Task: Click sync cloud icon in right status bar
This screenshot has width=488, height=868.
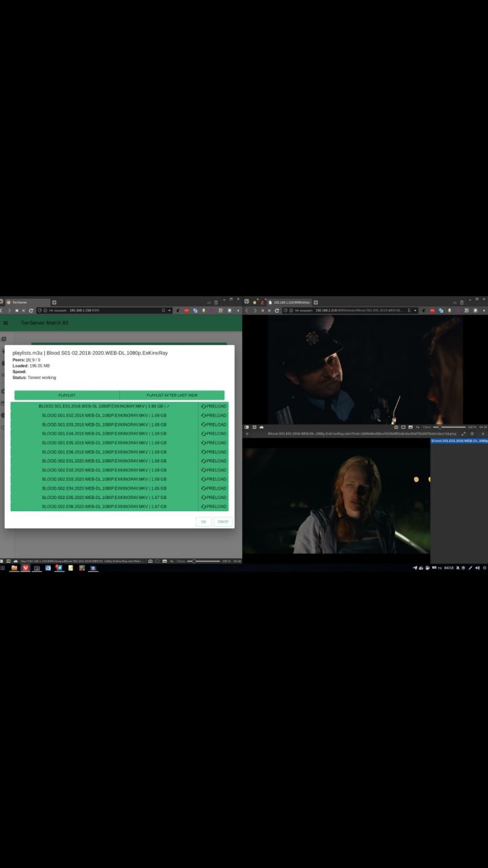Action: tap(262, 427)
